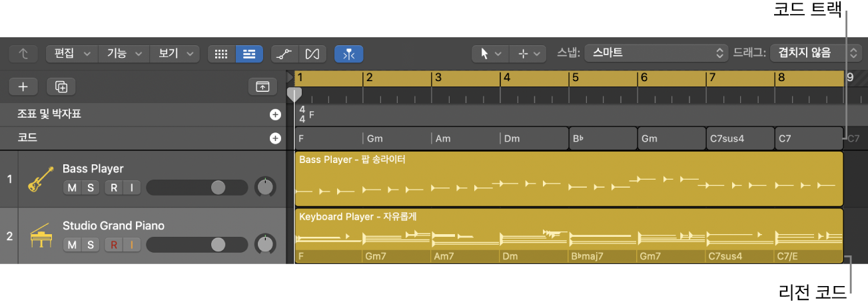868x308 pixels.
Task: Open the 보기 menu
Action: 175,54
